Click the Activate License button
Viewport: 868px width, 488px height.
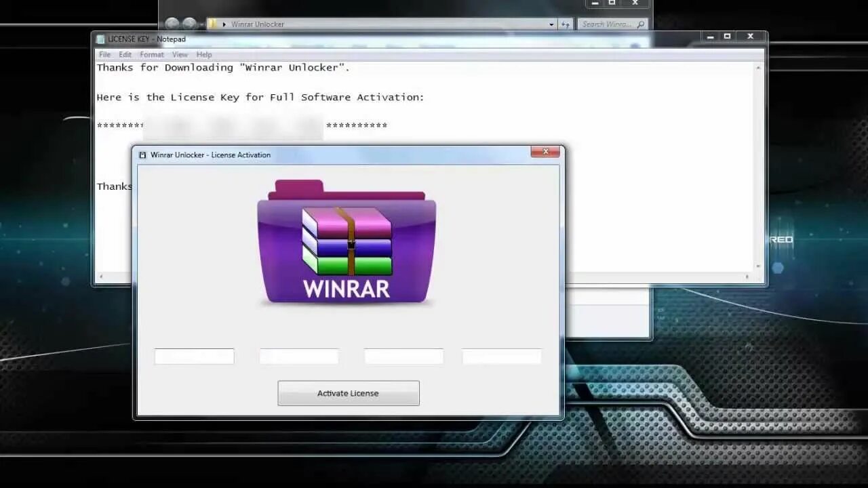348,393
